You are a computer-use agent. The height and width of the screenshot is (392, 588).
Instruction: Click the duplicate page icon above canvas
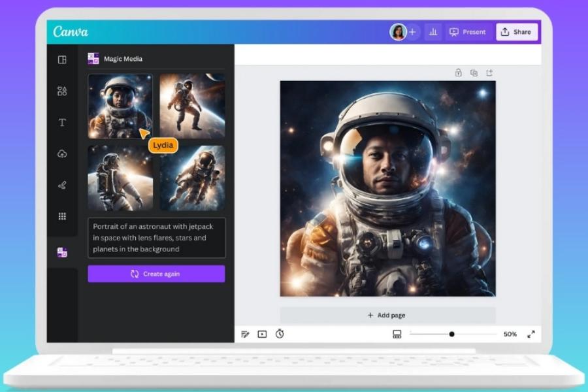coord(474,73)
